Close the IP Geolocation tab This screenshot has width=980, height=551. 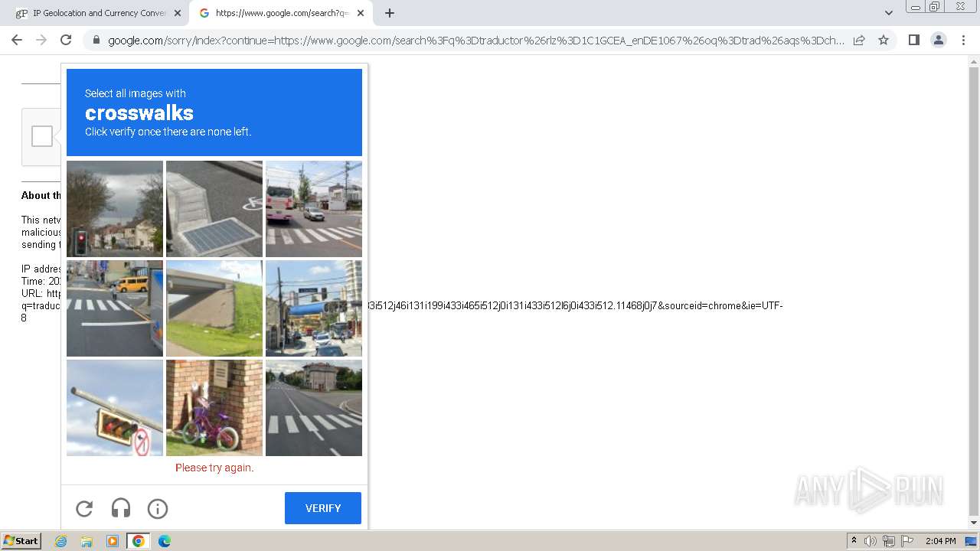pos(178,13)
